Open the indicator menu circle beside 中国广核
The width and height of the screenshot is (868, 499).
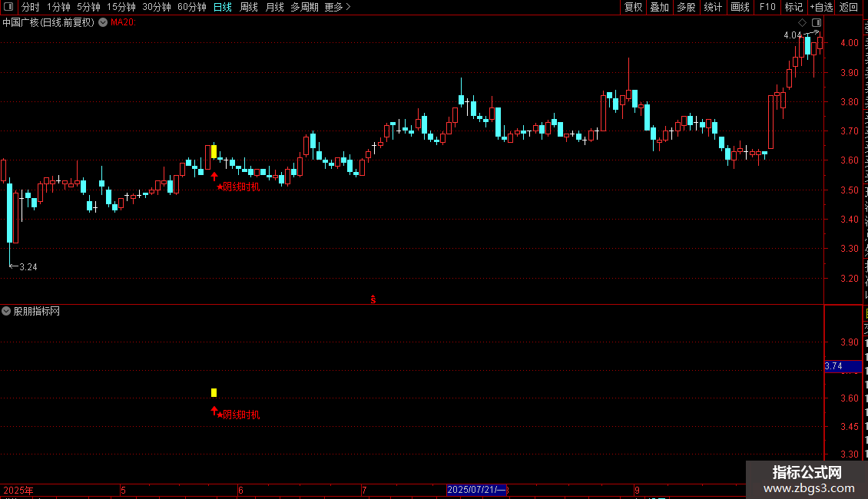tap(103, 23)
